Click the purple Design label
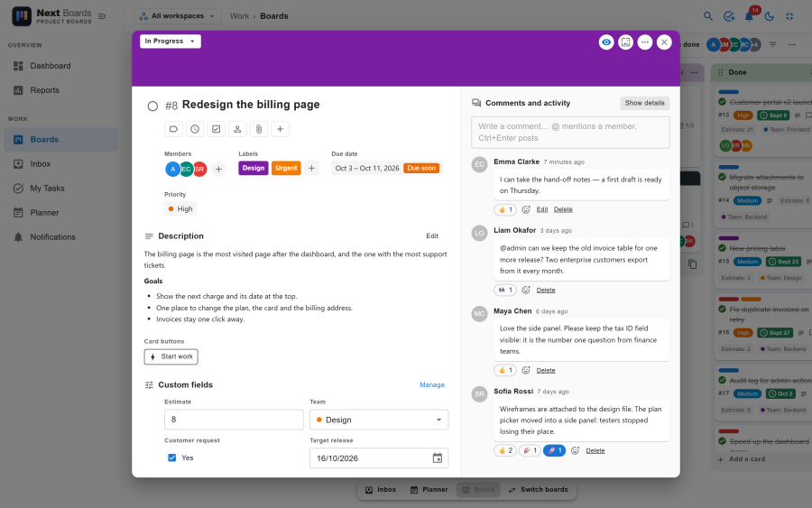Screen dimensions: 812x508 pyautogui.click(x=254, y=169)
